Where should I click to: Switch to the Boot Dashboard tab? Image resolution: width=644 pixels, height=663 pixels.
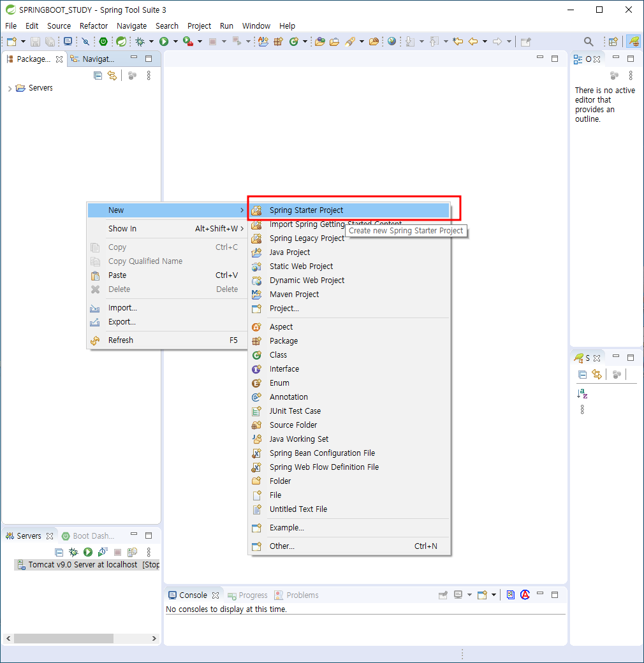click(x=89, y=535)
